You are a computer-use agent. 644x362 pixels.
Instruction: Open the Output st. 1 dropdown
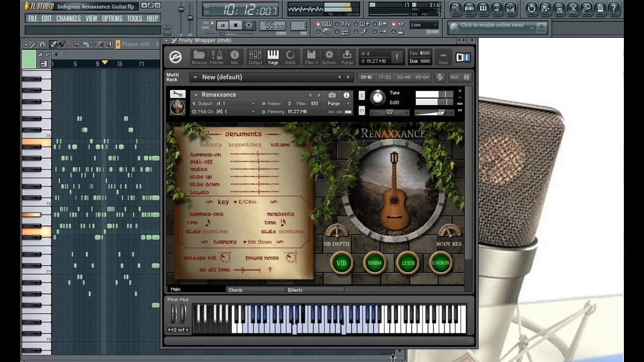[x=253, y=104]
